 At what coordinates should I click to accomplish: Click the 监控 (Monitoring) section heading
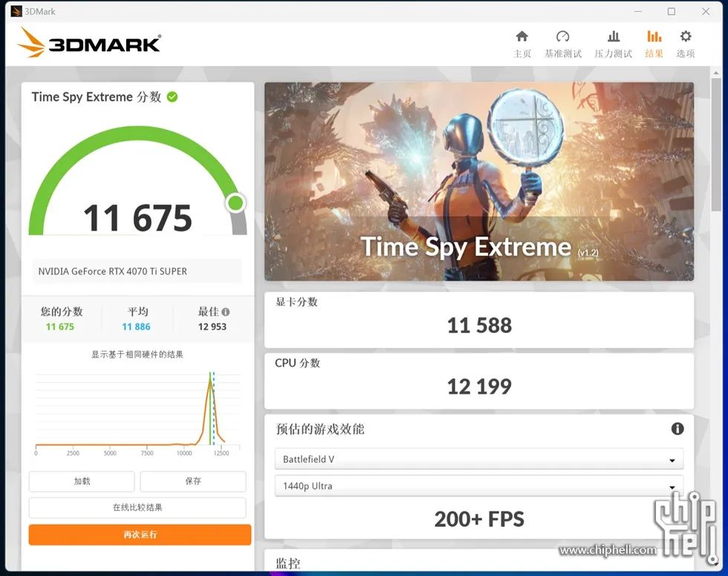288,563
